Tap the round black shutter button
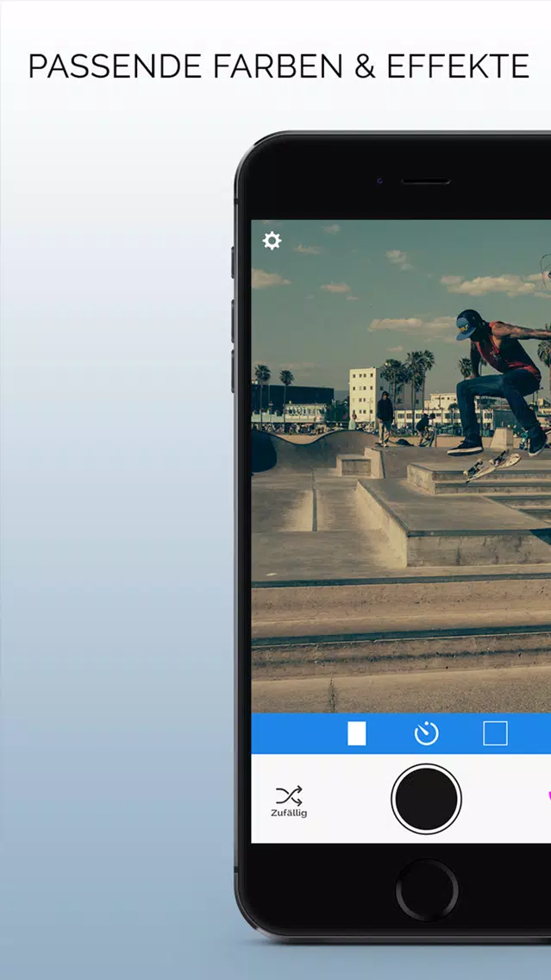Image resolution: width=551 pixels, height=980 pixels. (x=427, y=799)
